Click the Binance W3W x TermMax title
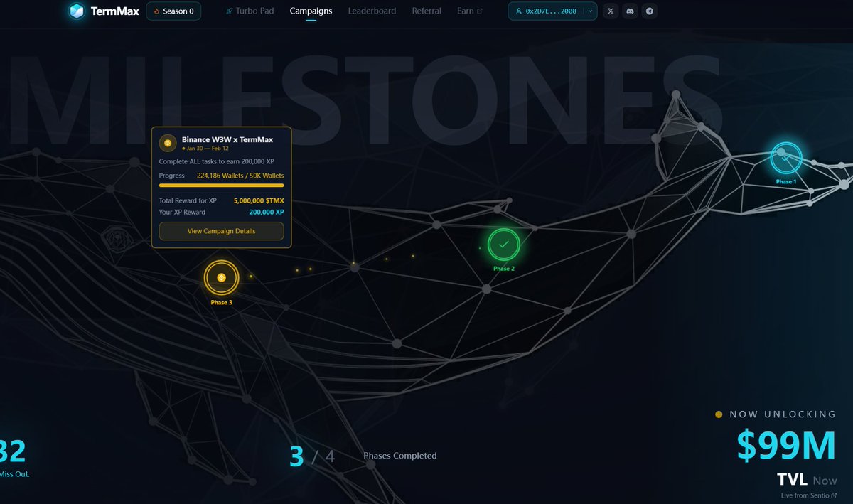Viewport: 853px width, 504px height. tap(227, 140)
